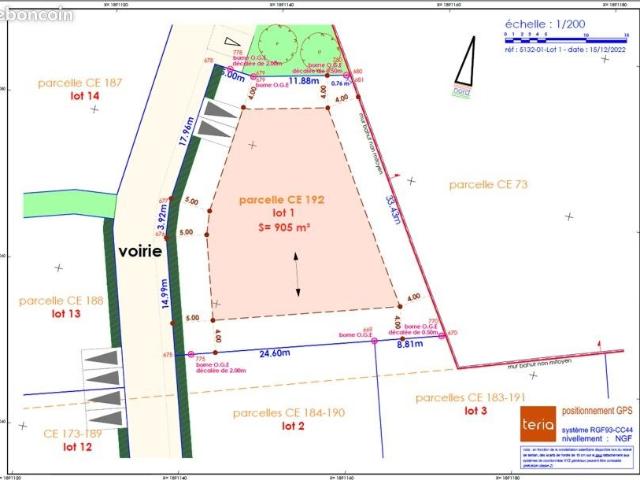Select the right green tree circle
Screen dimensions: 640x480
315,45
